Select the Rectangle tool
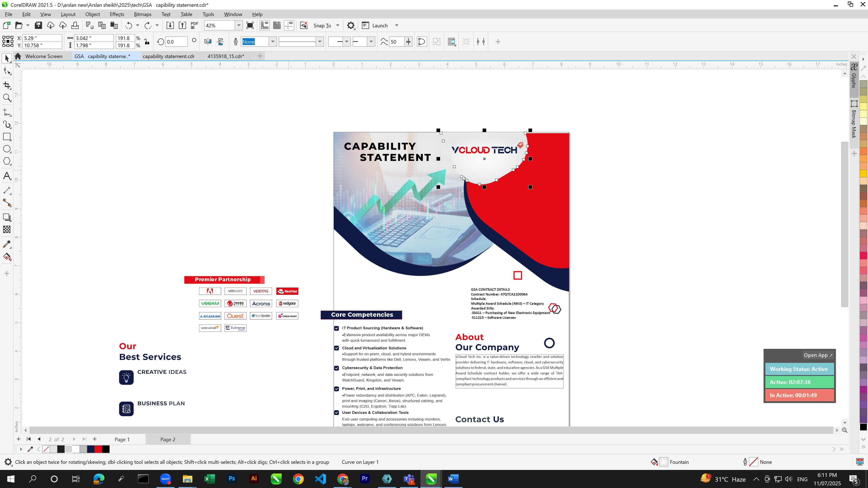Viewport: 868px width, 488px height. tap(7, 137)
